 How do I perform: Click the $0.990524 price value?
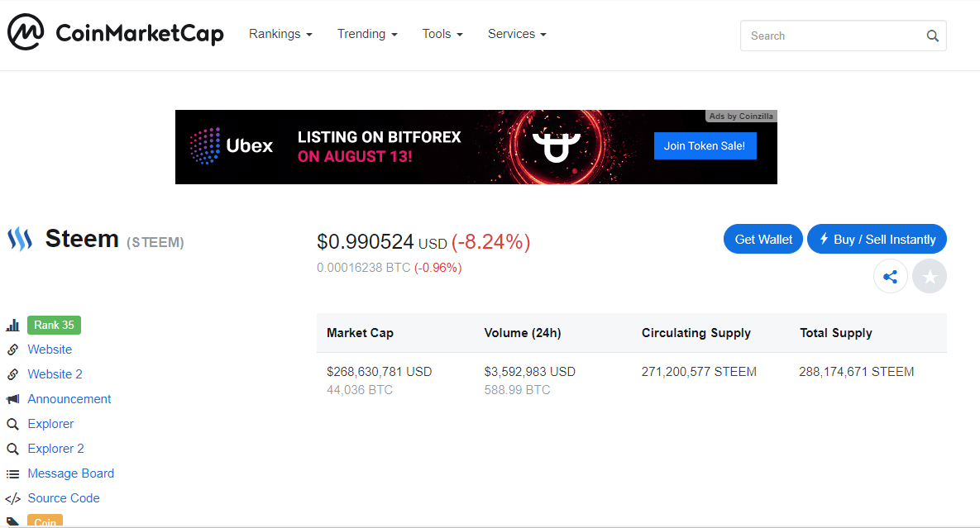click(365, 241)
